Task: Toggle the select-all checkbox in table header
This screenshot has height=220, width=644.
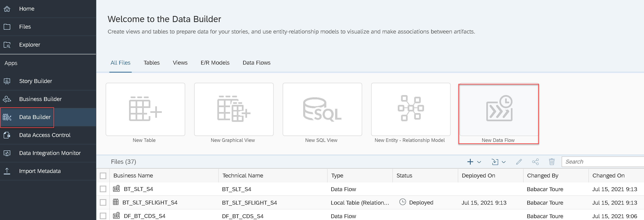Action: 103,176
